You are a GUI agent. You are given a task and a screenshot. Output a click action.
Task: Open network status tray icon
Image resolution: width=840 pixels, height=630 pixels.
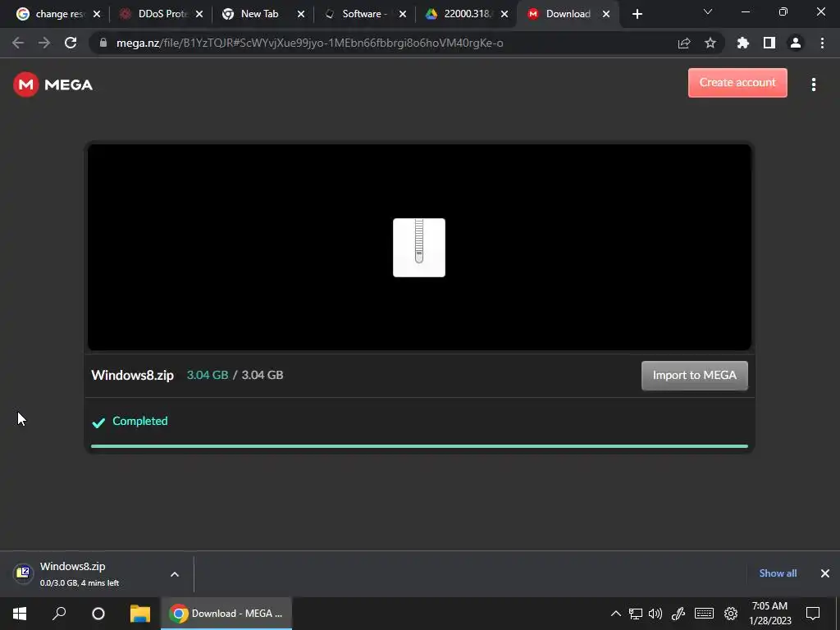click(636, 614)
